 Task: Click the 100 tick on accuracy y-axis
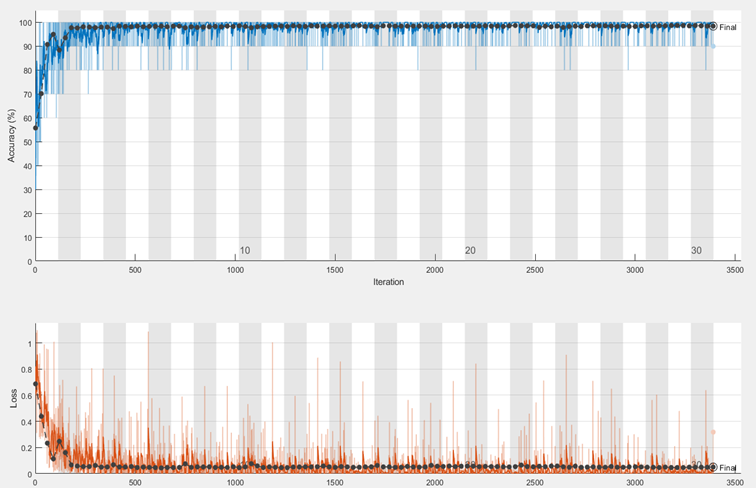click(24, 23)
